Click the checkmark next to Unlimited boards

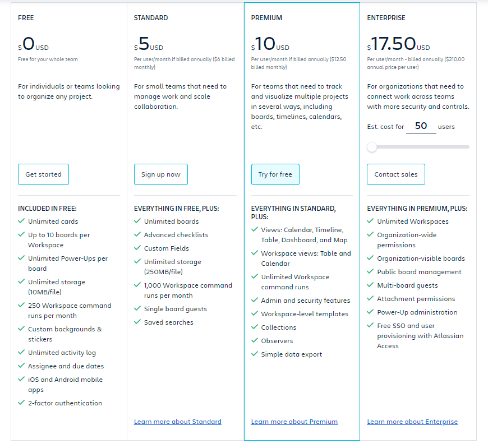pyautogui.click(x=137, y=221)
